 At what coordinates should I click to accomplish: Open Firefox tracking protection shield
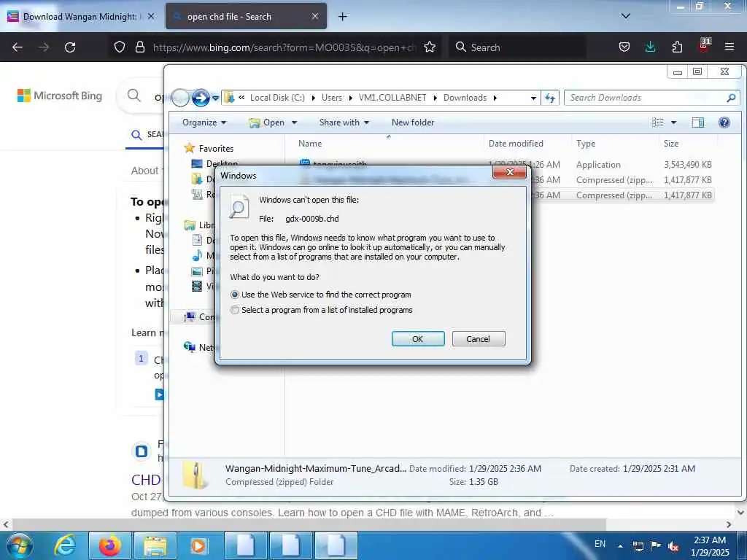(x=120, y=47)
